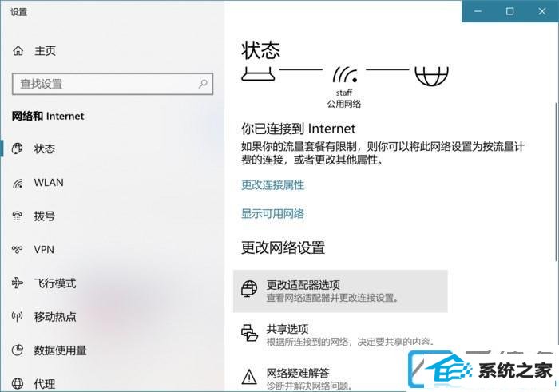
Task: Click the search magnifier in 查找设置 box
Action: pyautogui.click(x=203, y=84)
